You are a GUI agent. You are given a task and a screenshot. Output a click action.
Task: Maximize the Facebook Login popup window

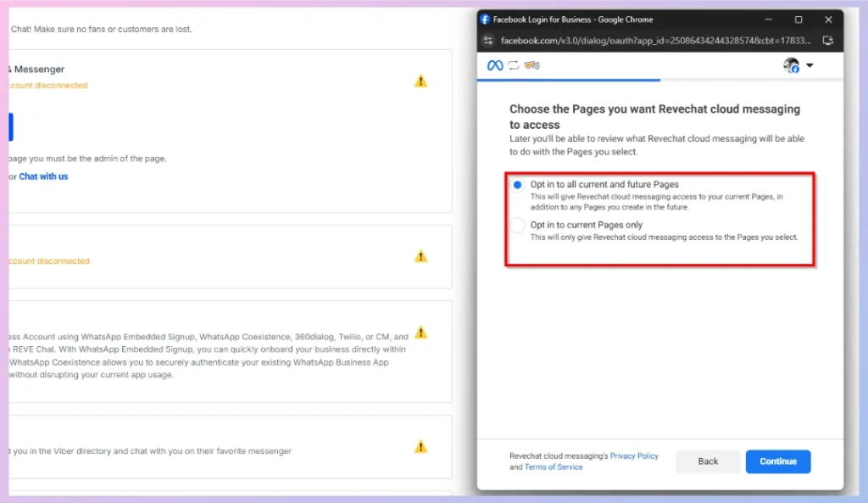click(798, 20)
